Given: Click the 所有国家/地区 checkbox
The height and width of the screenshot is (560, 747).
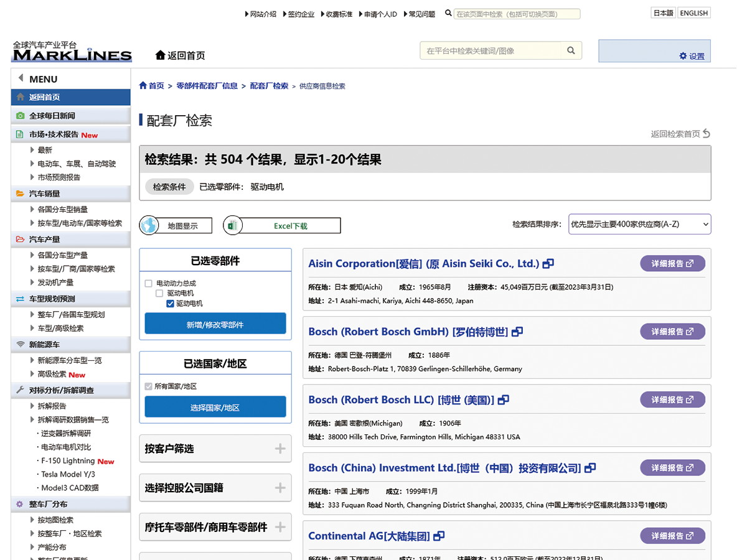Looking at the screenshot, I should coord(149,386).
